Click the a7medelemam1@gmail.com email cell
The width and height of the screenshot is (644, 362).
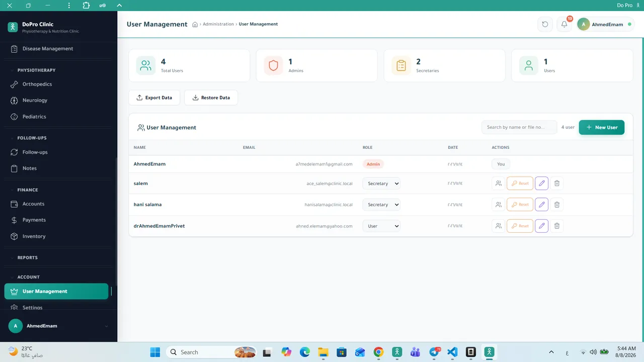(324, 164)
